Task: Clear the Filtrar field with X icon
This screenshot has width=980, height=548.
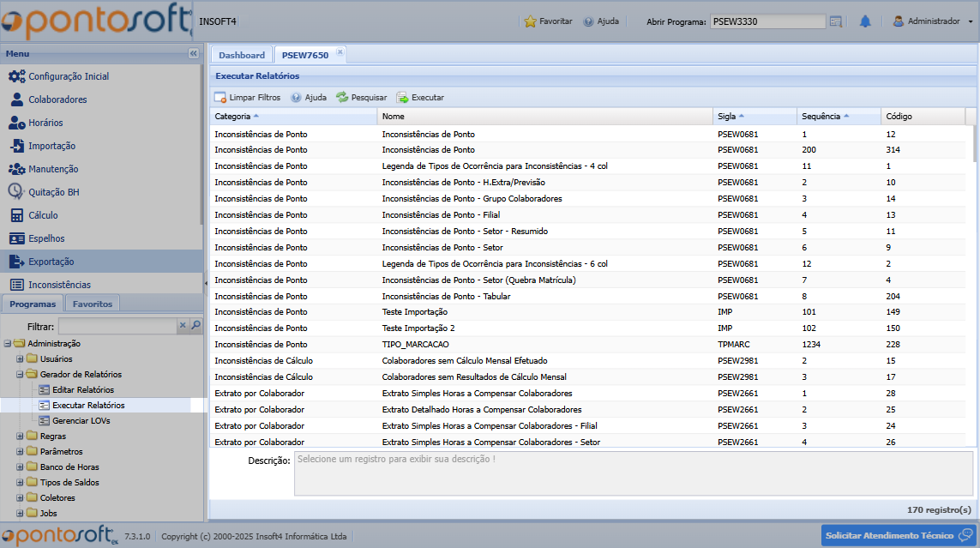Action: coord(182,326)
